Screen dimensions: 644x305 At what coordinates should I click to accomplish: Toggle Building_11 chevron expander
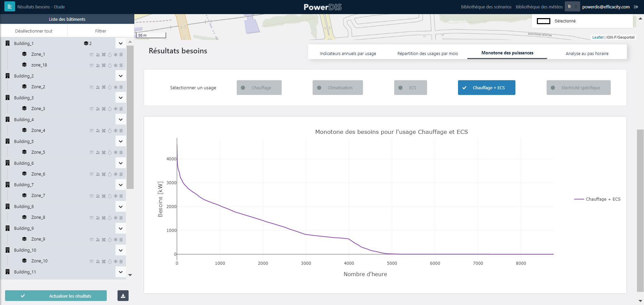click(x=121, y=272)
